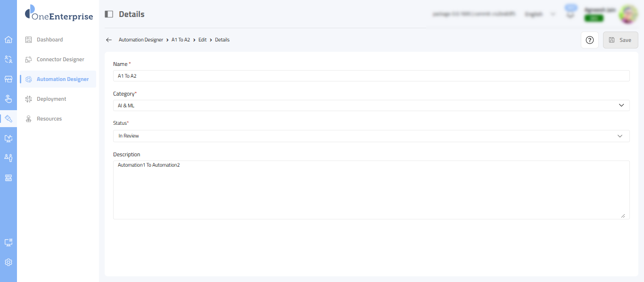Click the Automation Designer breadcrumb link
This screenshot has width=644, height=282.
tap(140, 40)
